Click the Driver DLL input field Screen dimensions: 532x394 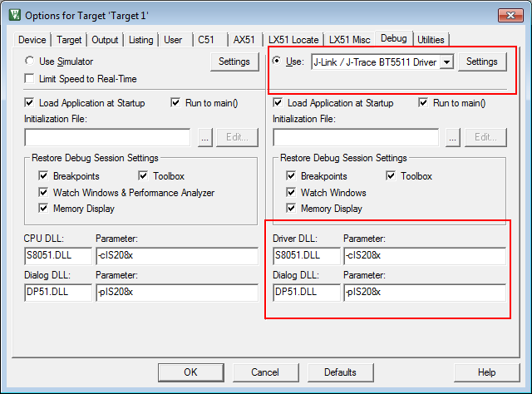pos(305,255)
